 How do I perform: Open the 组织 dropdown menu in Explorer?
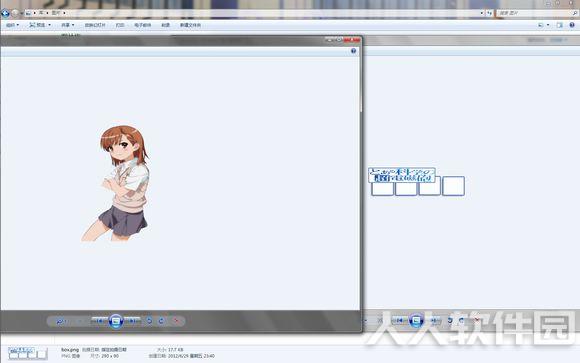pyautogui.click(x=12, y=25)
